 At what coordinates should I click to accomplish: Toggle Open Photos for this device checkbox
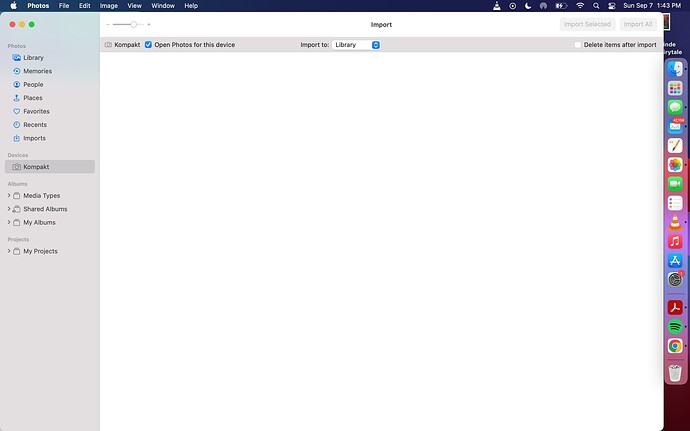148,45
